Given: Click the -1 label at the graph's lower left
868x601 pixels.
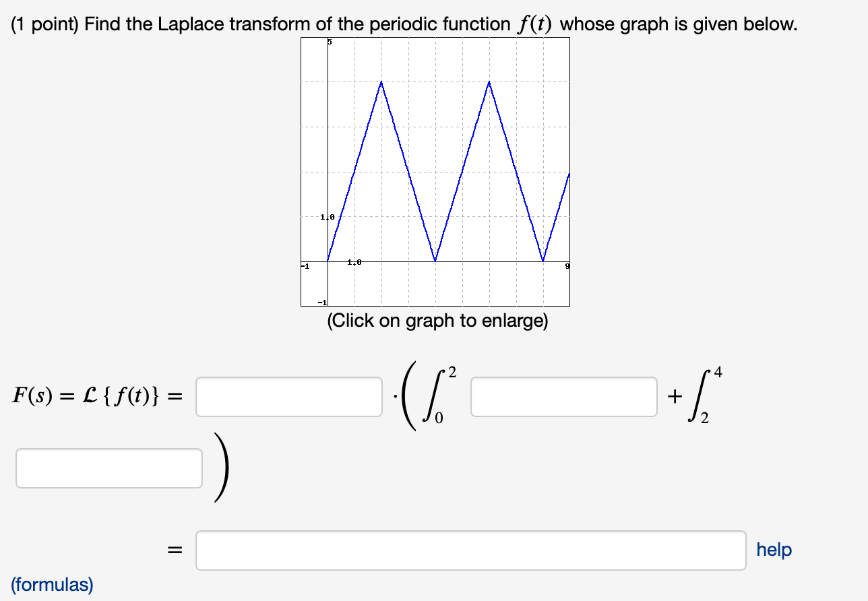Looking at the screenshot, I should [x=305, y=265].
